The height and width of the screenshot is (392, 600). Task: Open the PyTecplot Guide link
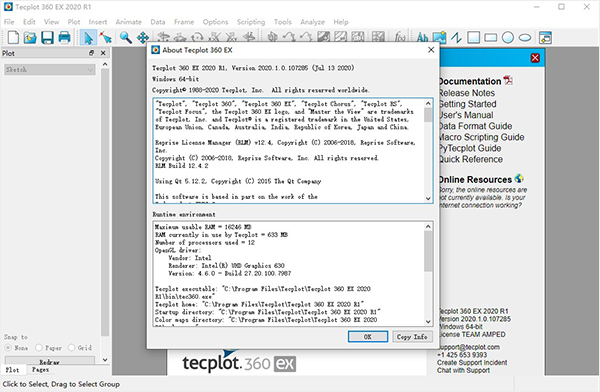point(470,148)
